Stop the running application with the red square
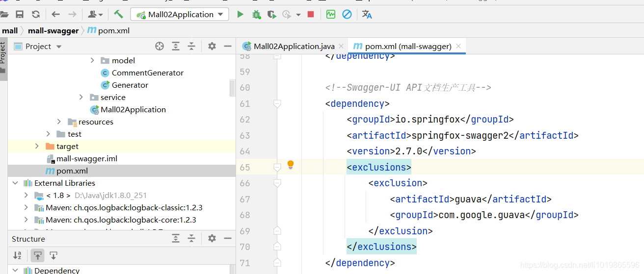This screenshot has width=644, height=274. pyautogui.click(x=311, y=14)
